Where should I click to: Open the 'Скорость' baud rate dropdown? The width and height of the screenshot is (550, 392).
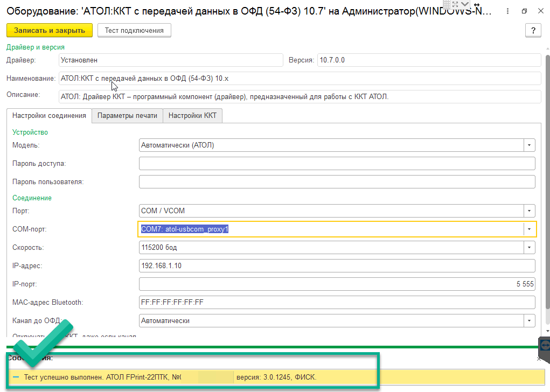pos(530,247)
